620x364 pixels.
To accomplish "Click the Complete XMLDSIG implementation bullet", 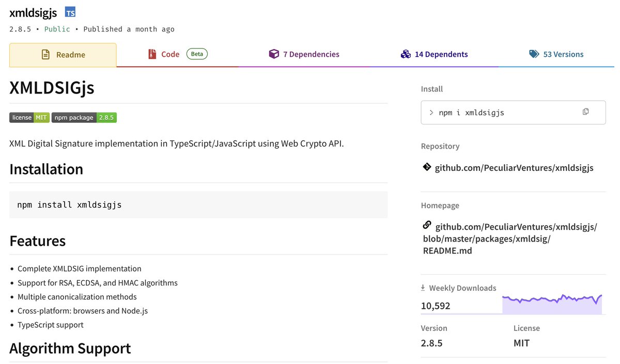I will click(x=79, y=268).
